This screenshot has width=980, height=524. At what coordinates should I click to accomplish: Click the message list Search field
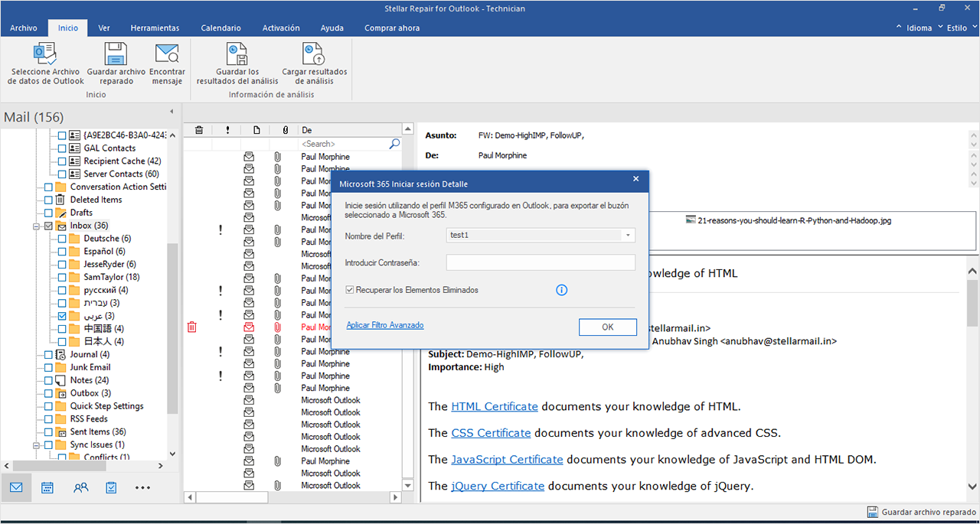click(x=343, y=143)
